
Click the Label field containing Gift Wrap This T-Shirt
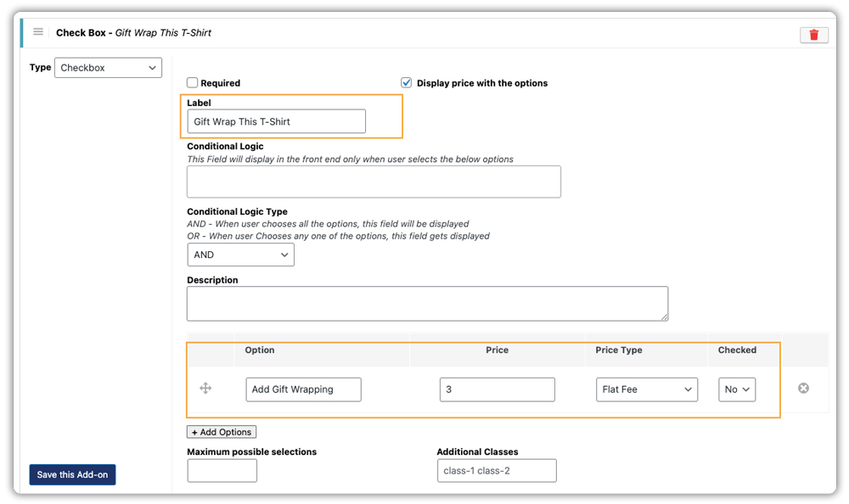coord(276,120)
